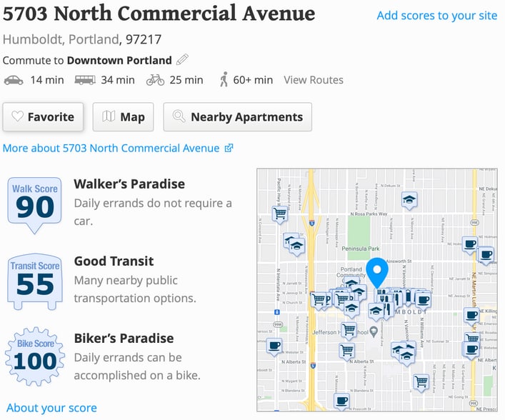Screen dimensions: 505x420
Task: Search Nearby Apartments
Action: pyautogui.click(x=237, y=117)
